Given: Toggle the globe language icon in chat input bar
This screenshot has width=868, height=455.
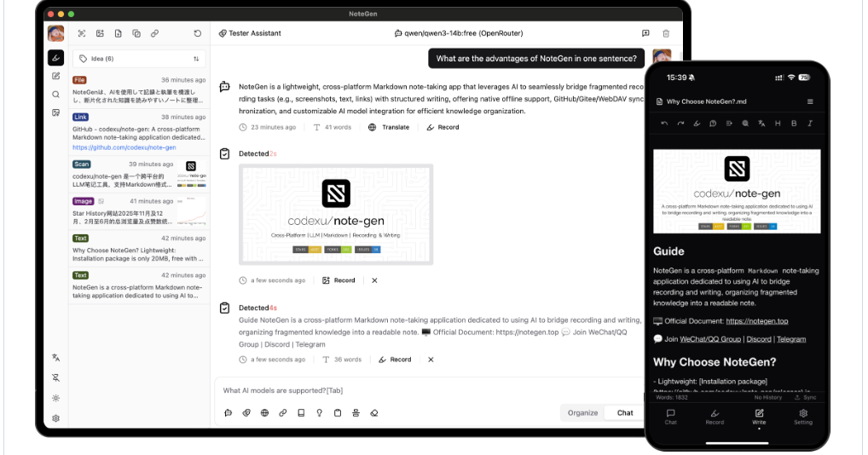Looking at the screenshot, I should pos(264,413).
